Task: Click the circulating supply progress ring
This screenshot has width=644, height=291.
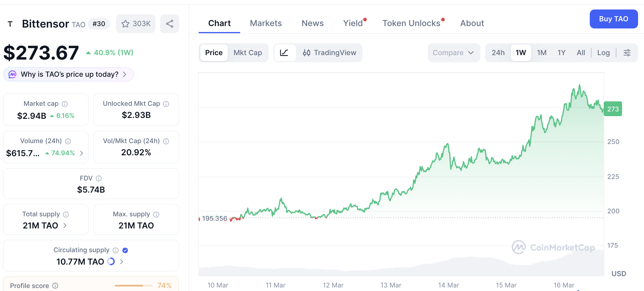Action: click(x=111, y=261)
